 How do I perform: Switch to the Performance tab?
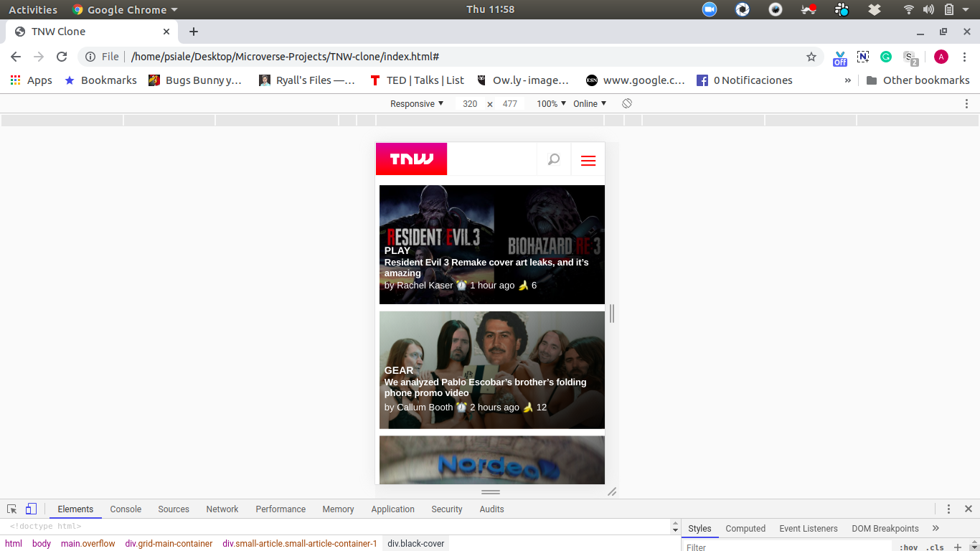(x=281, y=509)
